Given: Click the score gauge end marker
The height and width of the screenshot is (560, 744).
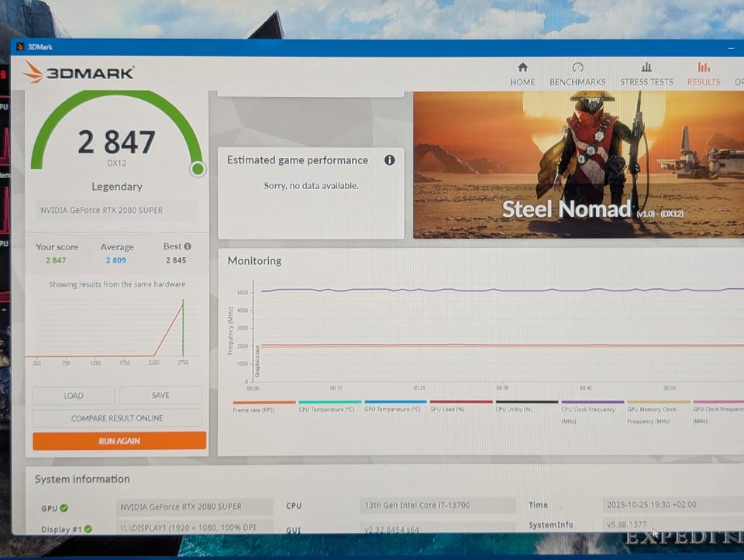Looking at the screenshot, I should pyautogui.click(x=198, y=169).
